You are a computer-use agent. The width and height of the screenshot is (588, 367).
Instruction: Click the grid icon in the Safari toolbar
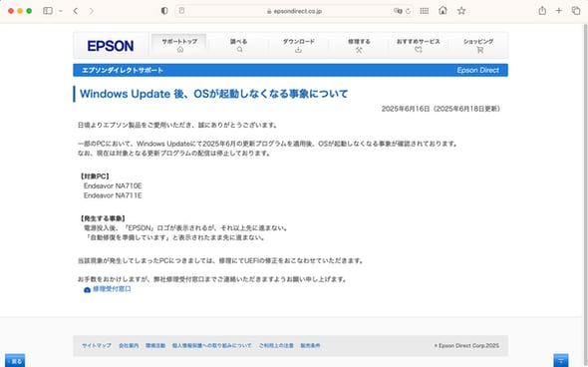tap(425, 11)
